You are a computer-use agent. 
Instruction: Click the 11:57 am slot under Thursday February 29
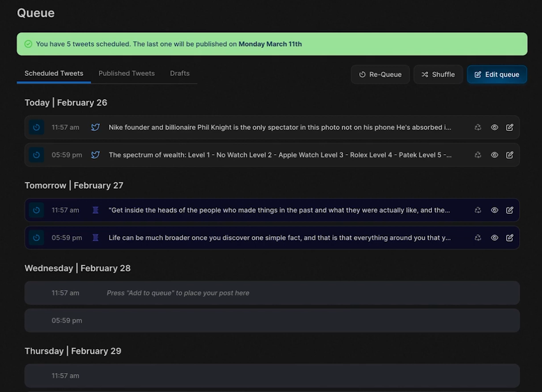272,376
